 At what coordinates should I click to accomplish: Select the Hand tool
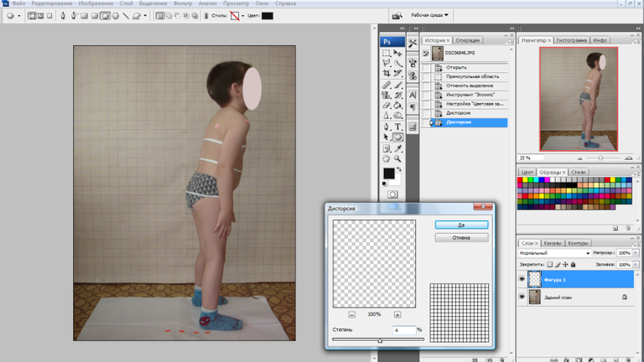[x=387, y=159]
